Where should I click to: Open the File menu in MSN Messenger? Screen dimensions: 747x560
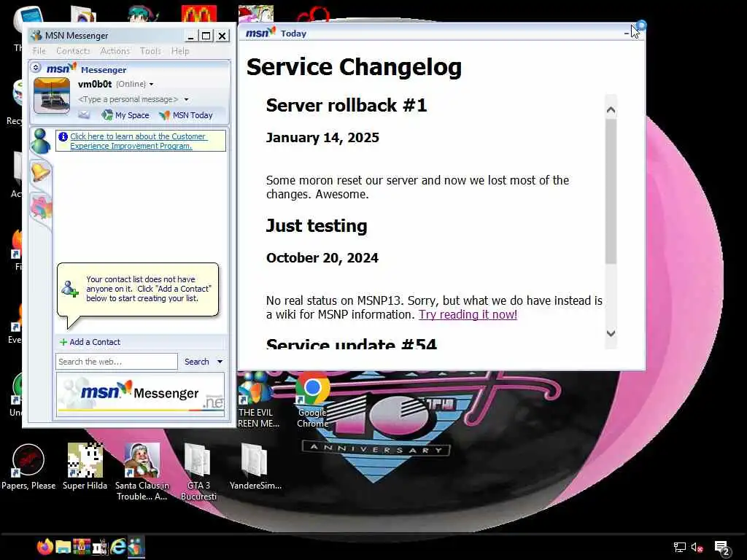click(39, 51)
